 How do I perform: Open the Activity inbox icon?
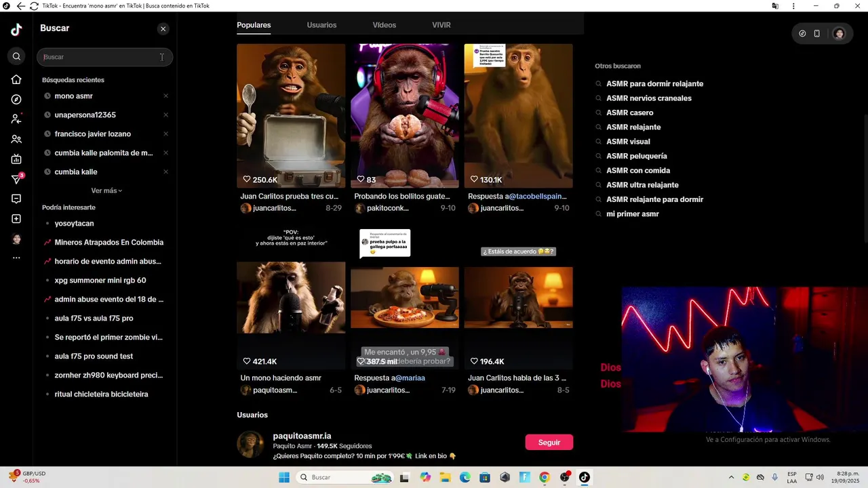pos(16,199)
